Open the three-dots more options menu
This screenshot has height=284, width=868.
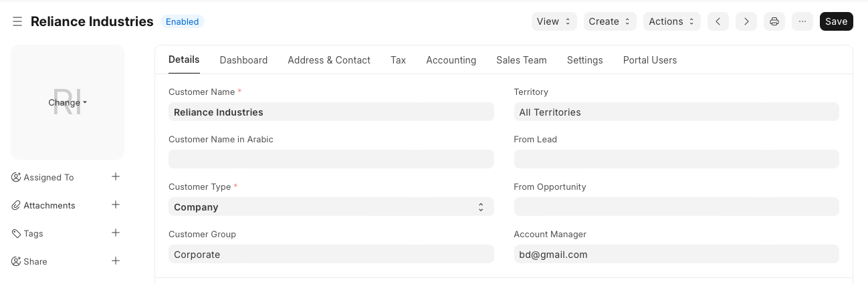pyautogui.click(x=802, y=21)
